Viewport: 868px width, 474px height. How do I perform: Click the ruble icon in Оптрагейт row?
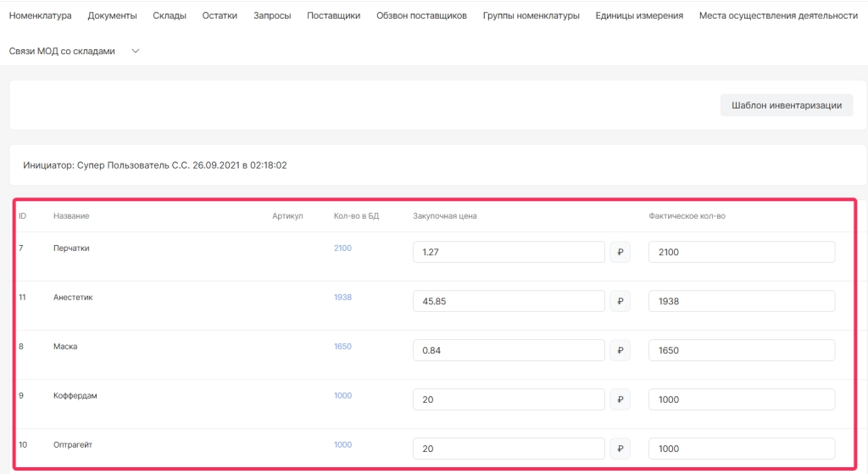[620, 449]
